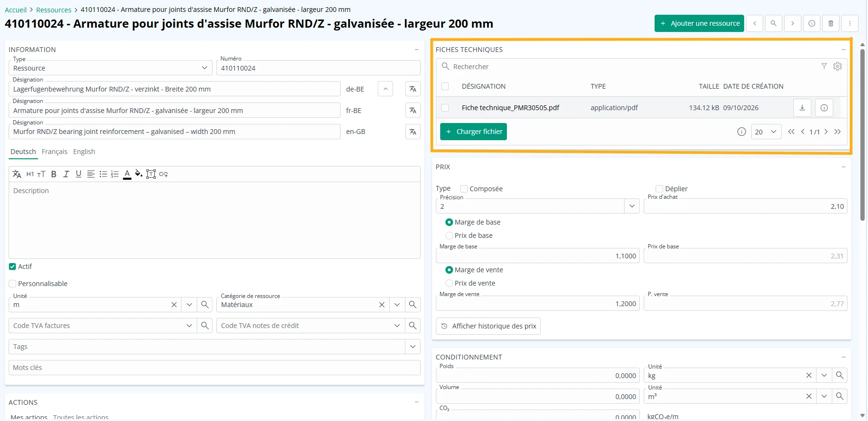
Task: Switch to the English description tab
Action: click(84, 152)
